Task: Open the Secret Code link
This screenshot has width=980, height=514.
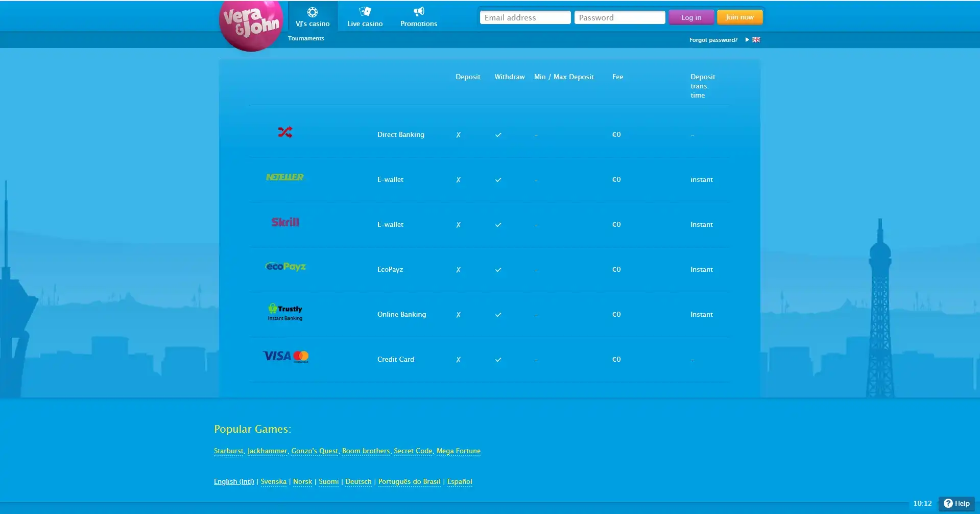Action: (413, 451)
